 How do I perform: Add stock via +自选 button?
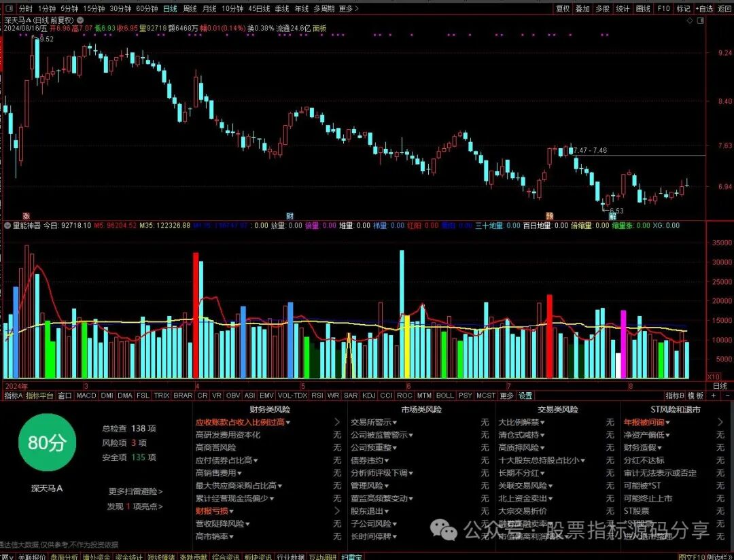(x=704, y=8)
